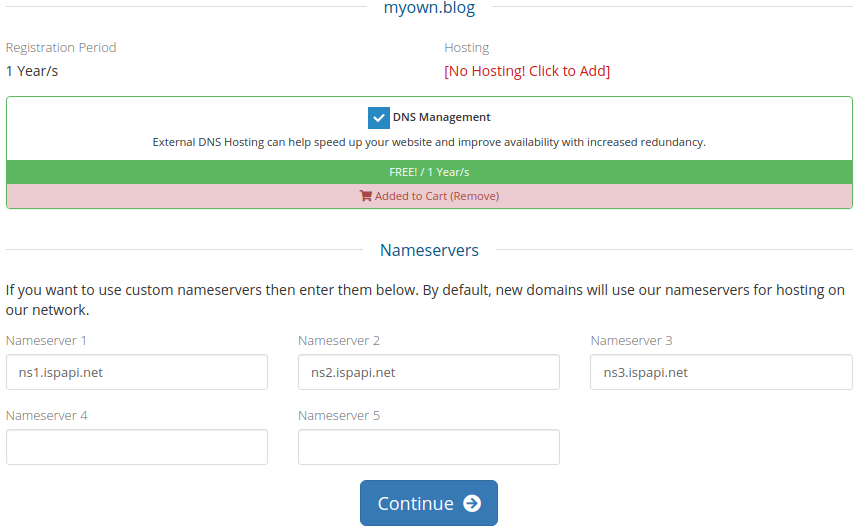
Task: Click the External DNS Hosting description text
Action: tap(429, 142)
